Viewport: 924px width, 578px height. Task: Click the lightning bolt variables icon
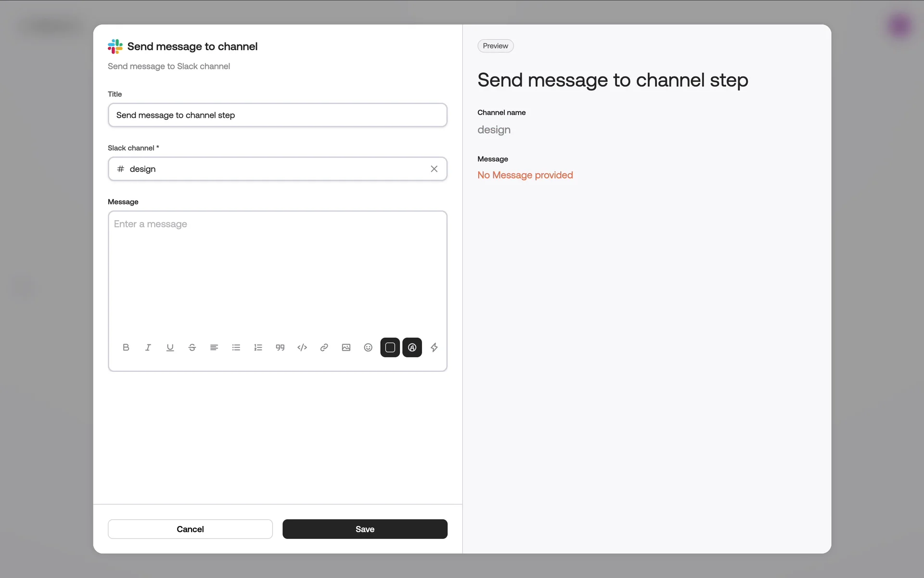434,347
